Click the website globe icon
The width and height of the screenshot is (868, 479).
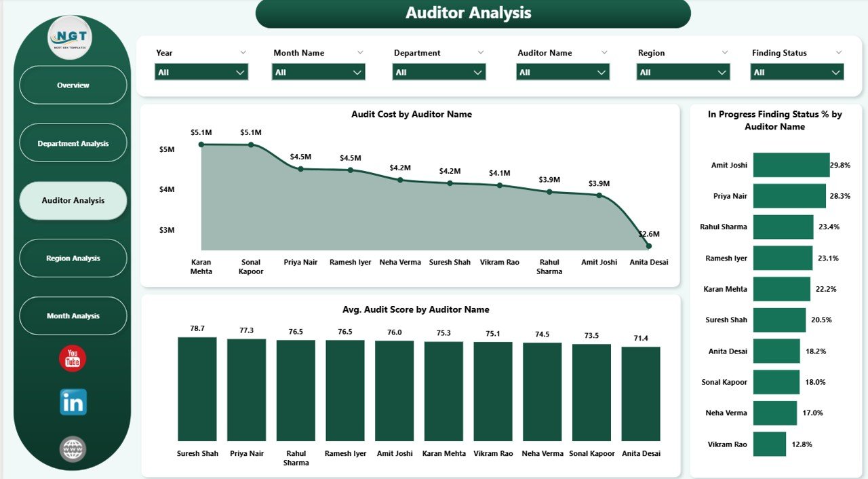[72, 448]
